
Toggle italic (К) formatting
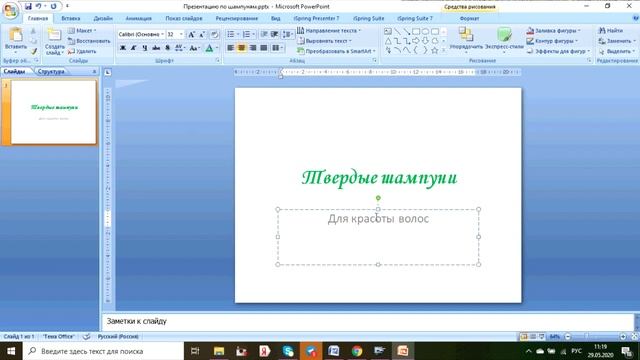click(x=133, y=48)
